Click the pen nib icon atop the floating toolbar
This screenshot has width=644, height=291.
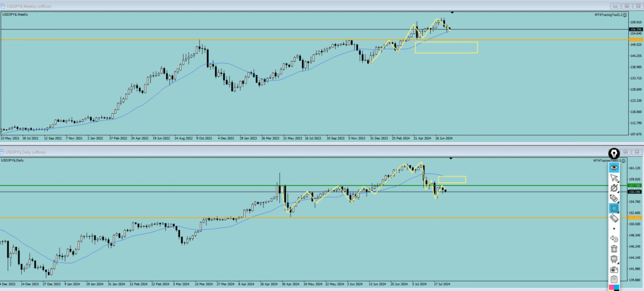pos(614,153)
